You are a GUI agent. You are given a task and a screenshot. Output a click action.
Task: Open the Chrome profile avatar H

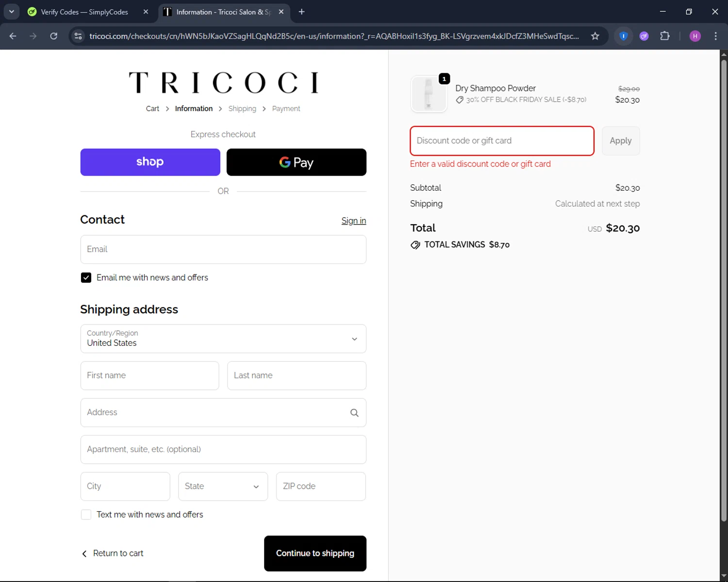coord(695,36)
